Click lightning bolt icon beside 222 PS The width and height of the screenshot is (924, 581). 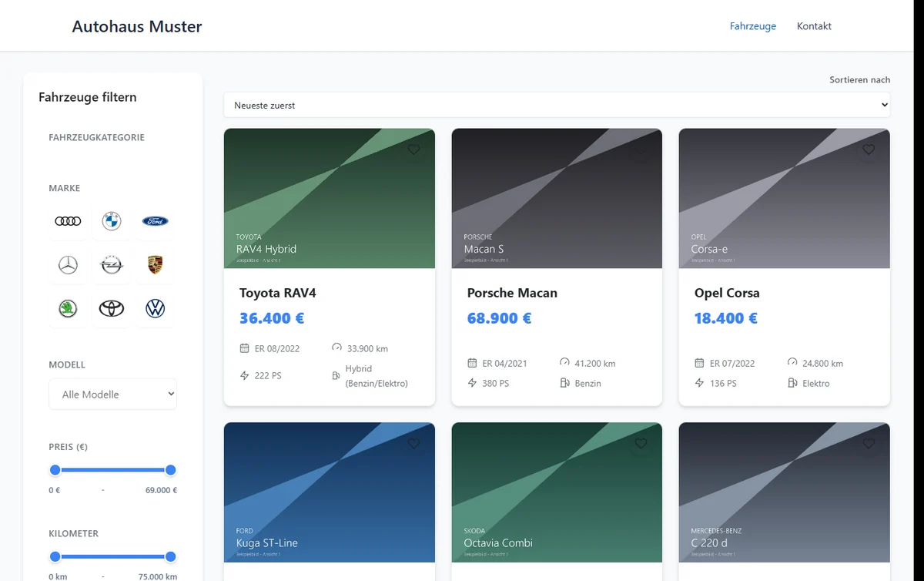245,375
